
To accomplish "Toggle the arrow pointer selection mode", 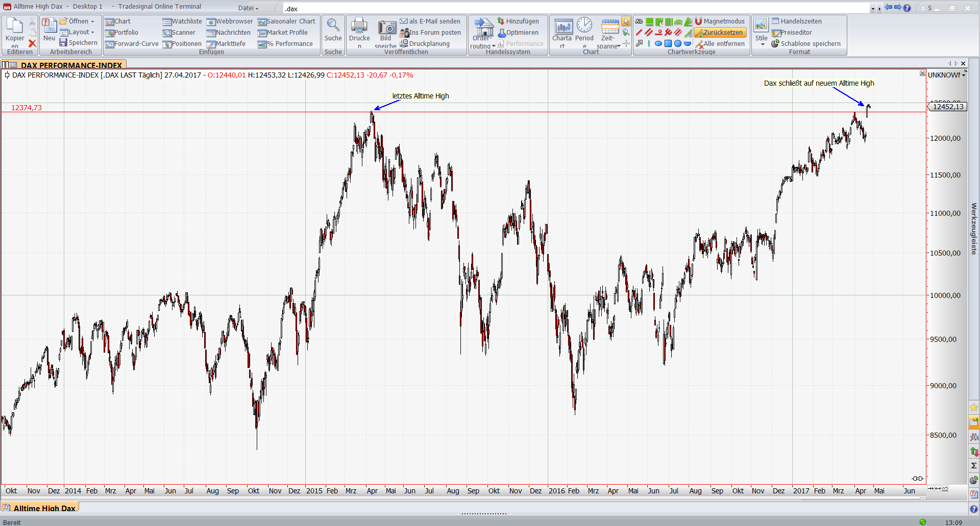I will [626, 21].
